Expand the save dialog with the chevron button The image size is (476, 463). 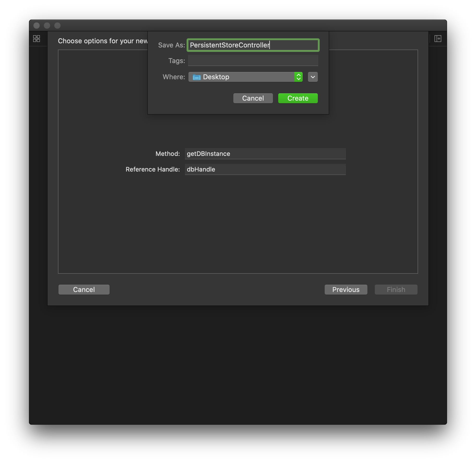[x=313, y=77]
